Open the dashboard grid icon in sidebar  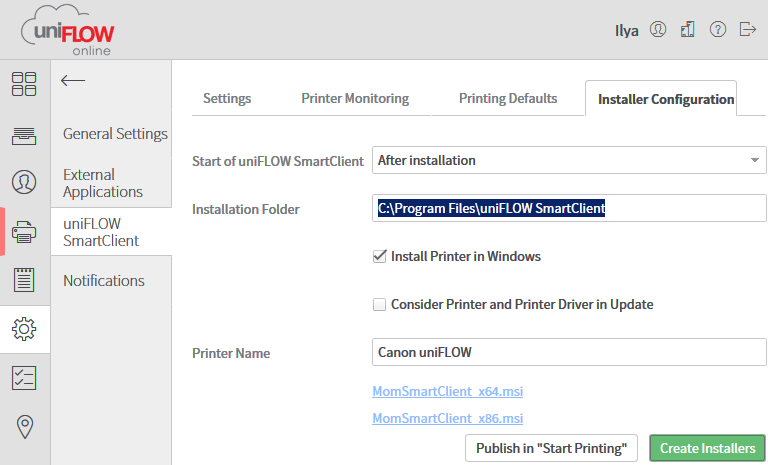(24, 84)
